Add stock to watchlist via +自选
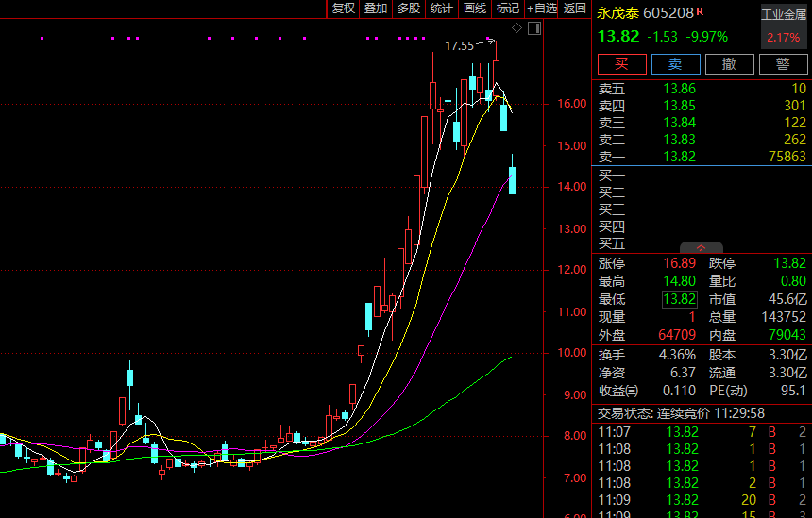Viewport: 812px width, 518px height. tap(543, 8)
